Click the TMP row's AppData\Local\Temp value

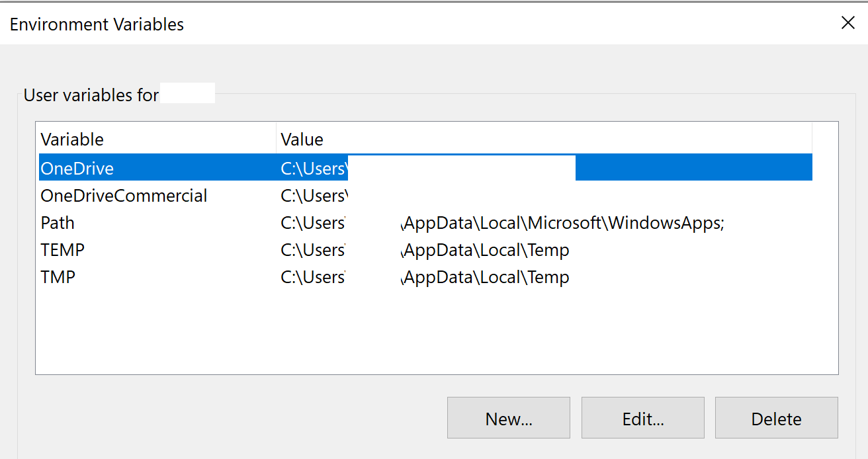(x=486, y=277)
